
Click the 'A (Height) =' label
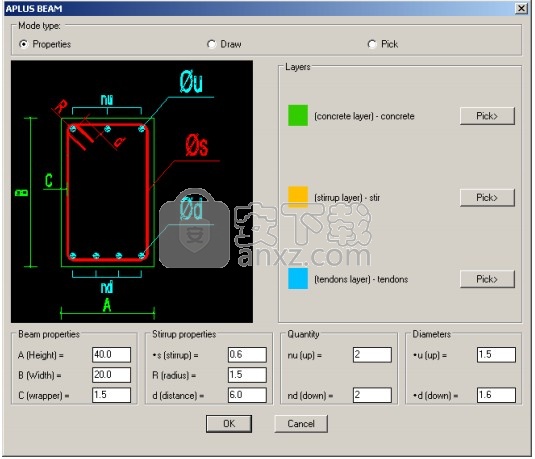41,355
